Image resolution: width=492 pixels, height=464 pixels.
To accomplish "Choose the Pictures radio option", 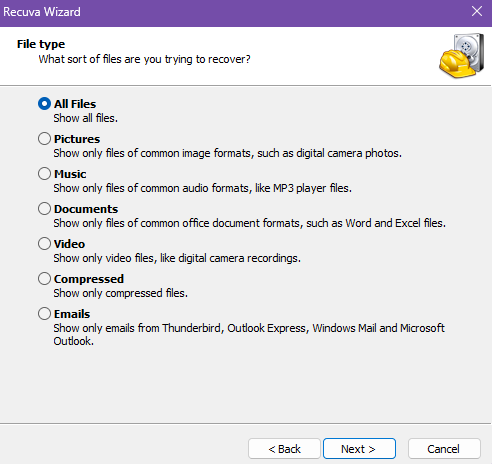I will click(44, 139).
